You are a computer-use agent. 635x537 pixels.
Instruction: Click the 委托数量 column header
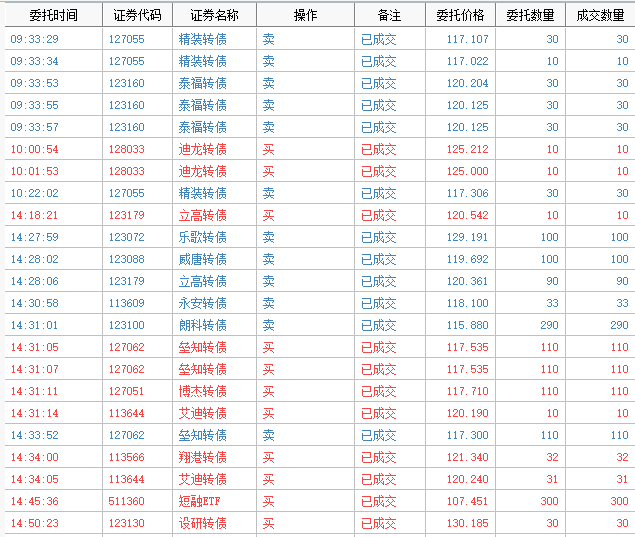tap(531, 15)
